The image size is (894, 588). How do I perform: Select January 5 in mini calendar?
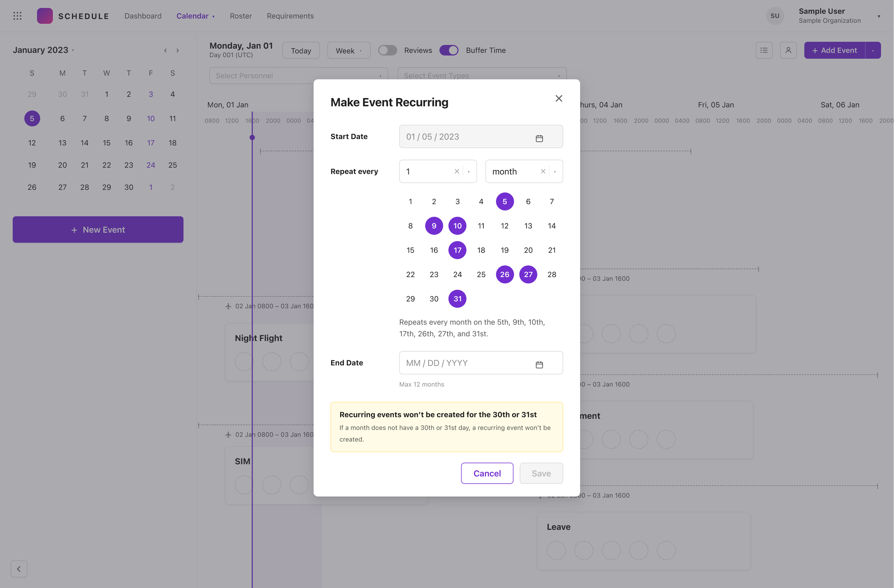[32, 119]
